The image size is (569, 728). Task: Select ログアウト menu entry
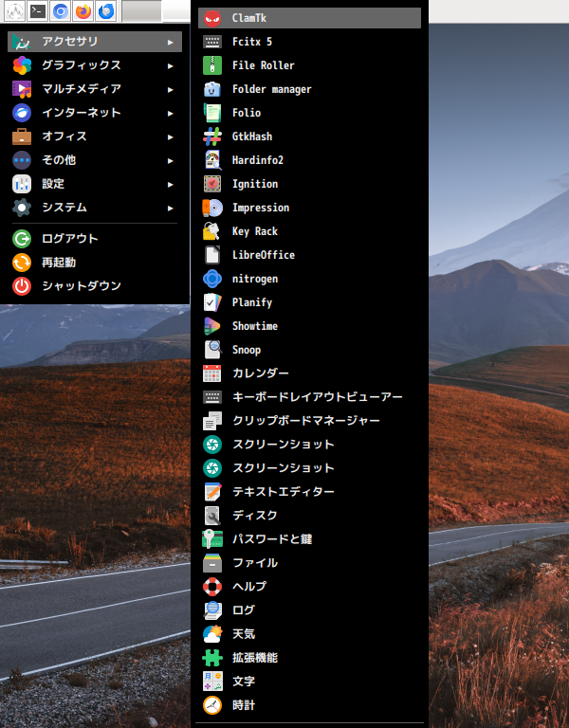click(95, 239)
